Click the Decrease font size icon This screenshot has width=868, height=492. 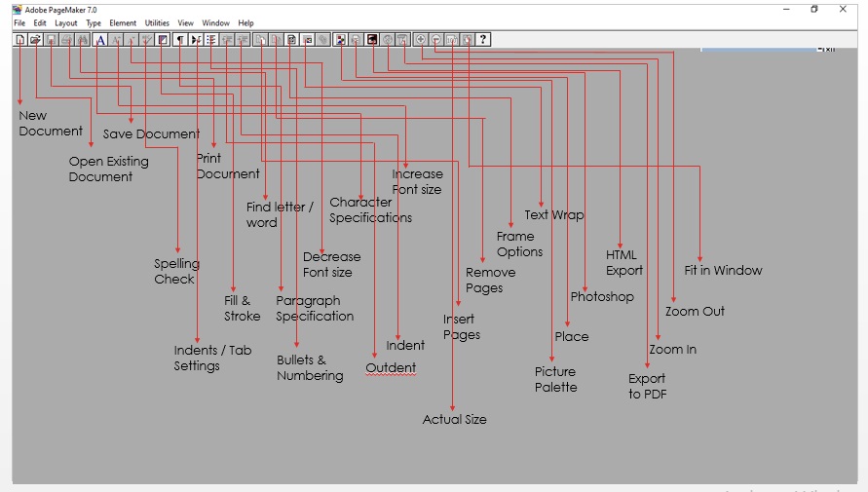point(132,40)
